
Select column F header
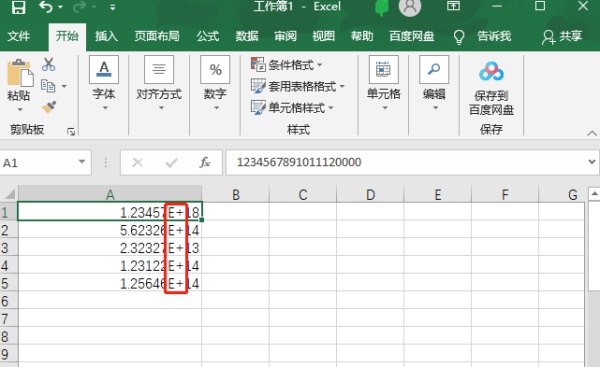click(505, 194)
